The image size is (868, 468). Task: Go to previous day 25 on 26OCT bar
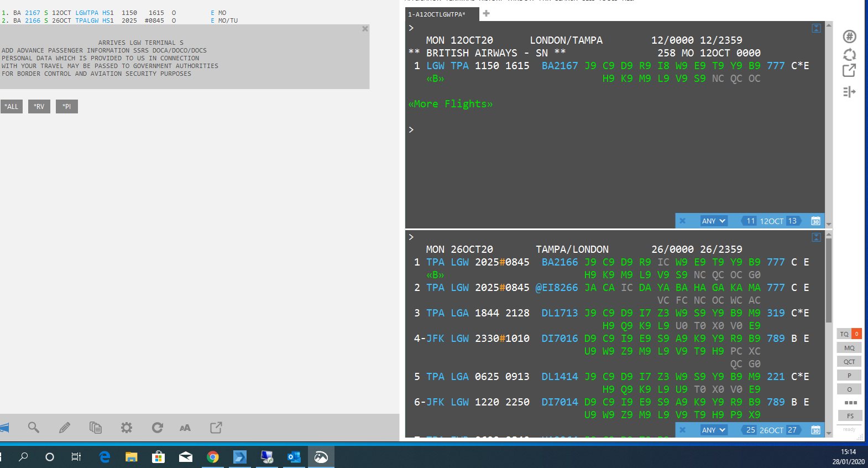click(x=750, y=430)
